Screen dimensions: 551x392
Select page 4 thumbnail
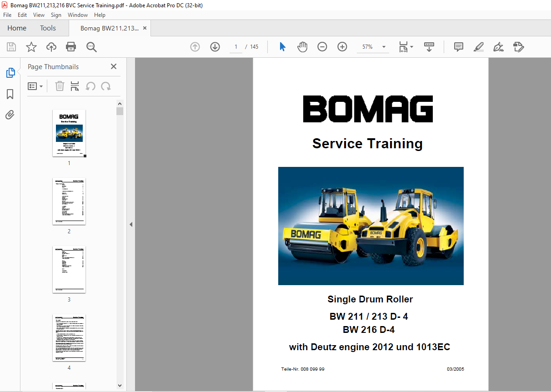click(x=69, y=337)
